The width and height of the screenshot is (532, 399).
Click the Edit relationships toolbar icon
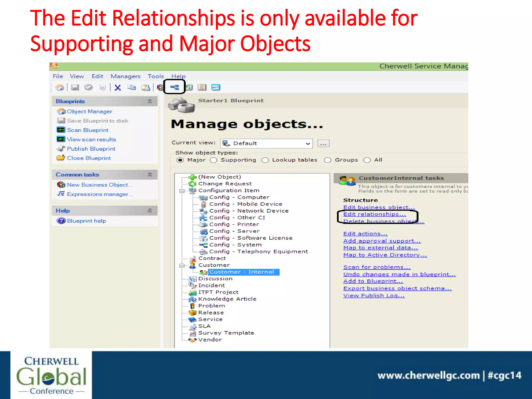click(174, 87)
